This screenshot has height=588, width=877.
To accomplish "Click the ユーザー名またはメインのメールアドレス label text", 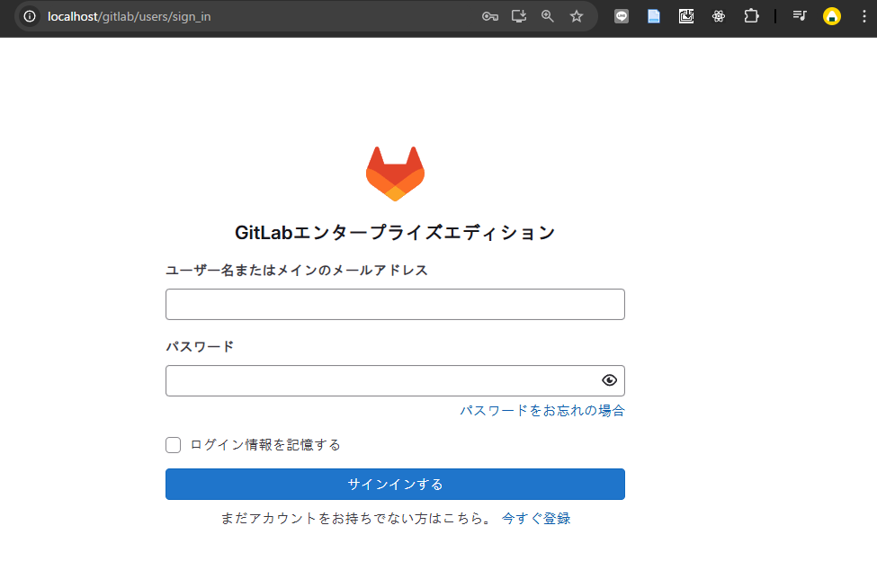I will click(x=297, y=271).
